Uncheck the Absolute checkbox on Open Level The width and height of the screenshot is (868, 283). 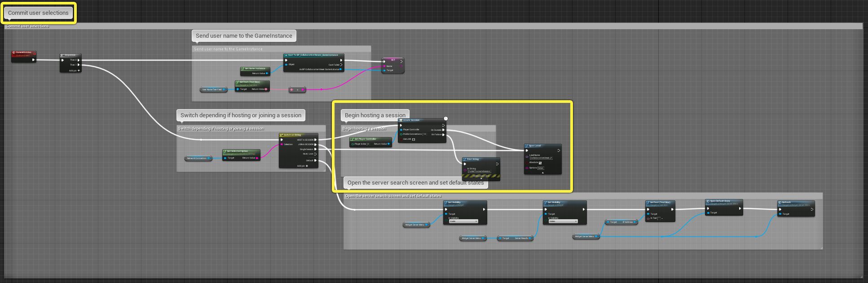540,163
